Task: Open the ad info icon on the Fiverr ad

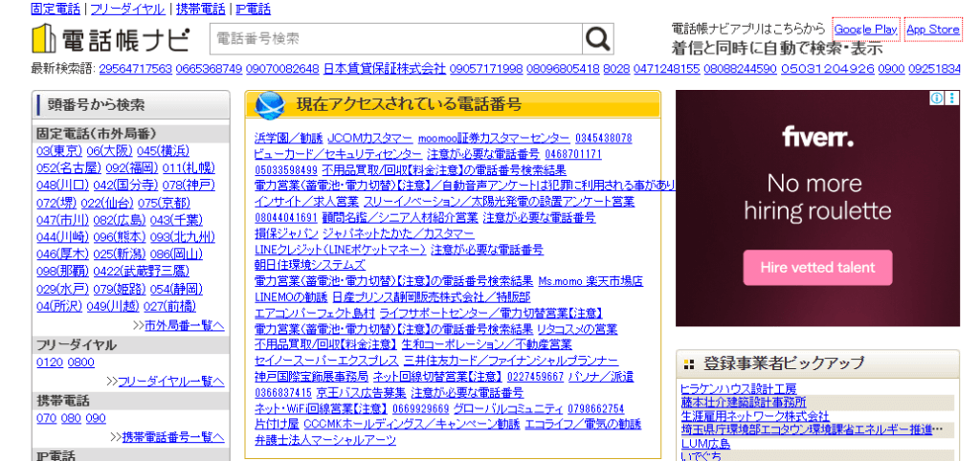Action: point(936,99)
